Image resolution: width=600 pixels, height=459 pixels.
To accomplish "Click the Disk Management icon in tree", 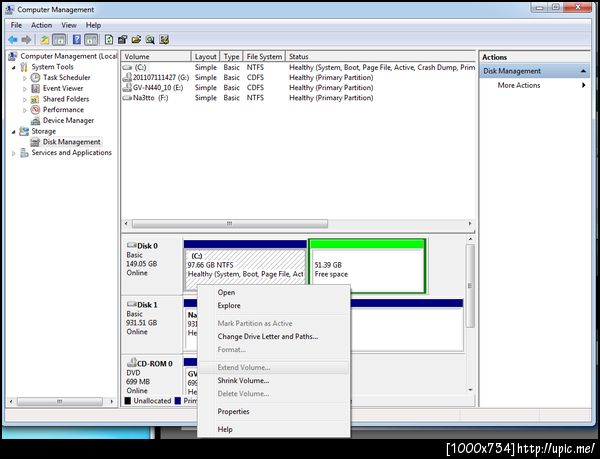I will 35,142.
